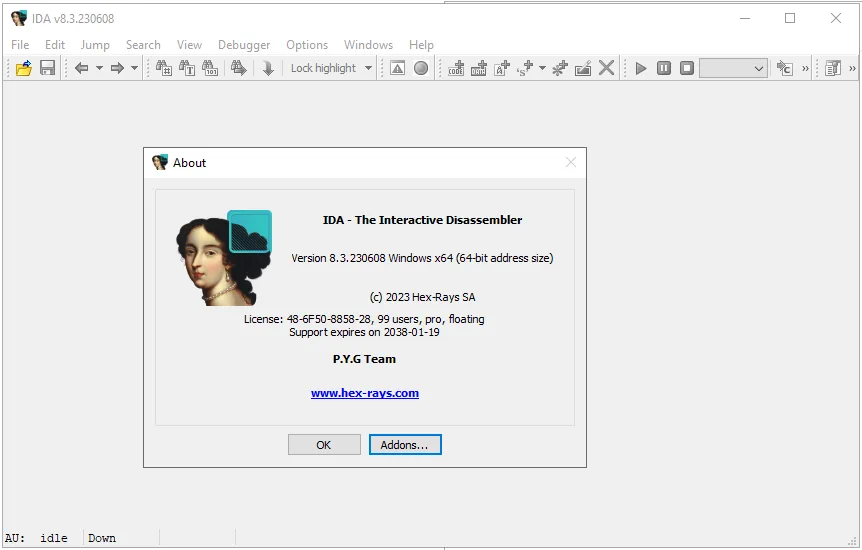The width and height of the screenshot is (862, 550).
Task: Open the Search menu
Action: click(x=143, y=45)
